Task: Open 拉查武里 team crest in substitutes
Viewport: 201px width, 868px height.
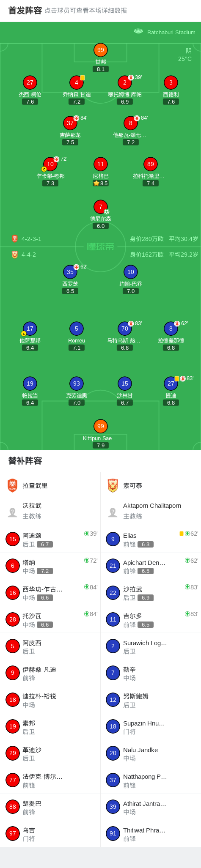Action: 13,486
